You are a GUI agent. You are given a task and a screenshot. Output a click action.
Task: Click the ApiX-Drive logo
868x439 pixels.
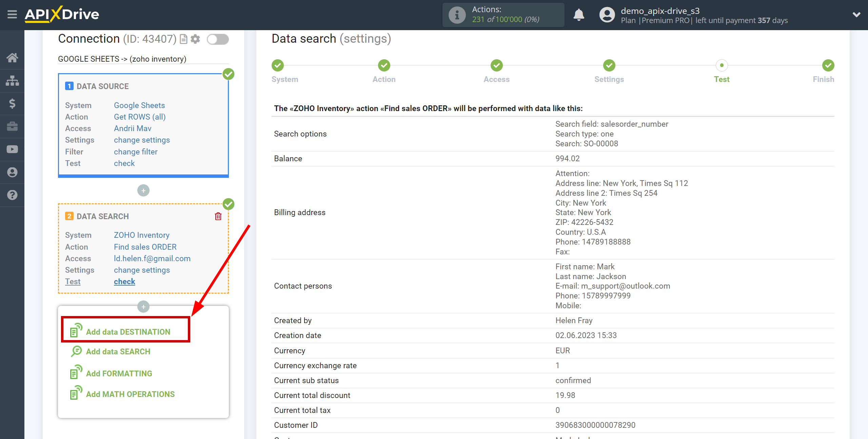[62, 14]
